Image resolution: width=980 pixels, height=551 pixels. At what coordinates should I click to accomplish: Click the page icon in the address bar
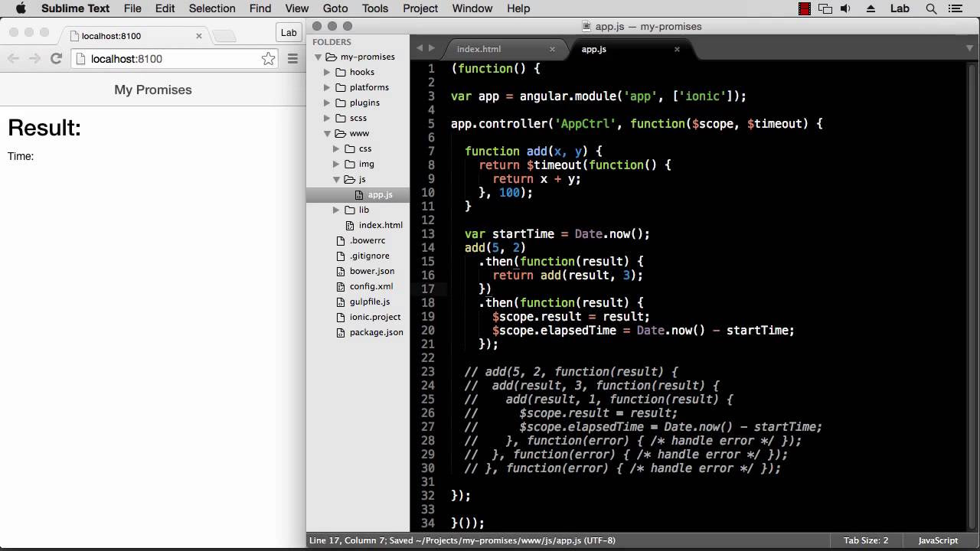80,59
